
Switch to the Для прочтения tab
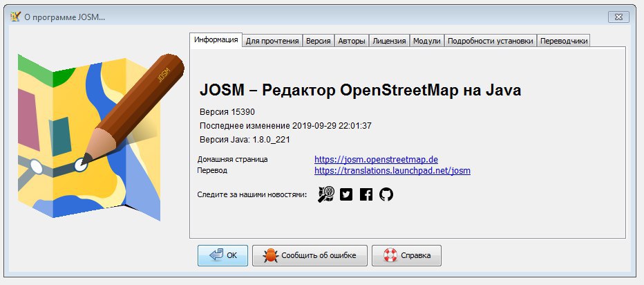272,41
